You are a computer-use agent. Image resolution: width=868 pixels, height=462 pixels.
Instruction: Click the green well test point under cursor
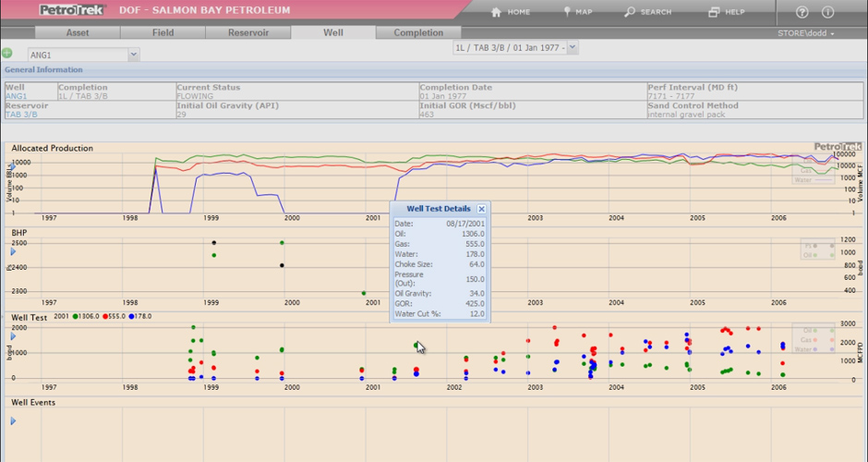[x=416, y=345]
